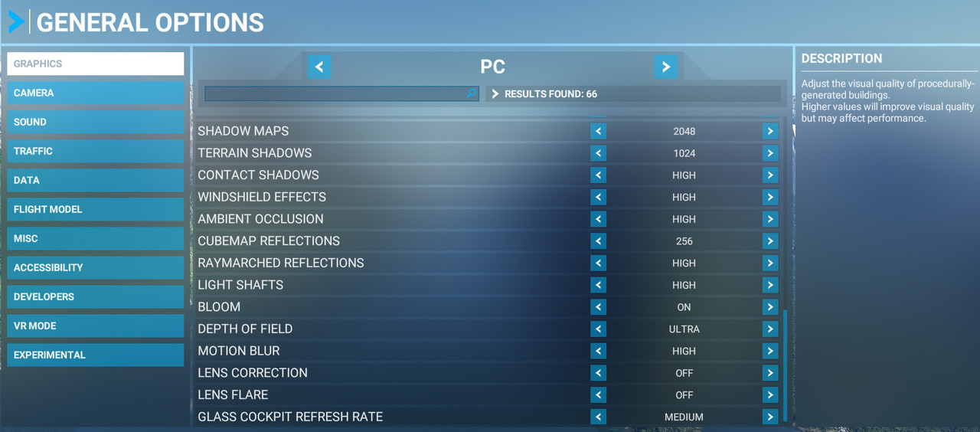Image resolution: width=980 pixels, height=432 pixels.
Task: Raise Depth of Field with right arrow
Action: pyautogui.click(x=770, y=329)
